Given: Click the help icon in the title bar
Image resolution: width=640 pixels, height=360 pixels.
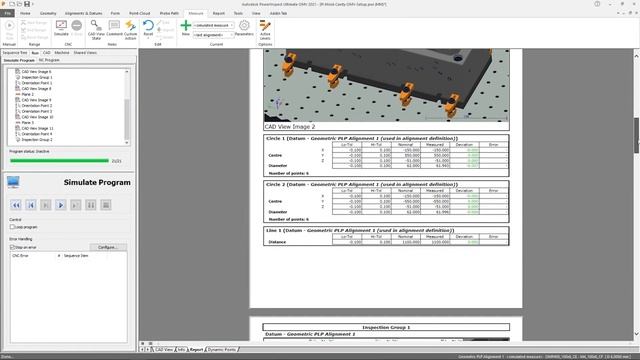Looking at the screenshot, I should point(597,4).
